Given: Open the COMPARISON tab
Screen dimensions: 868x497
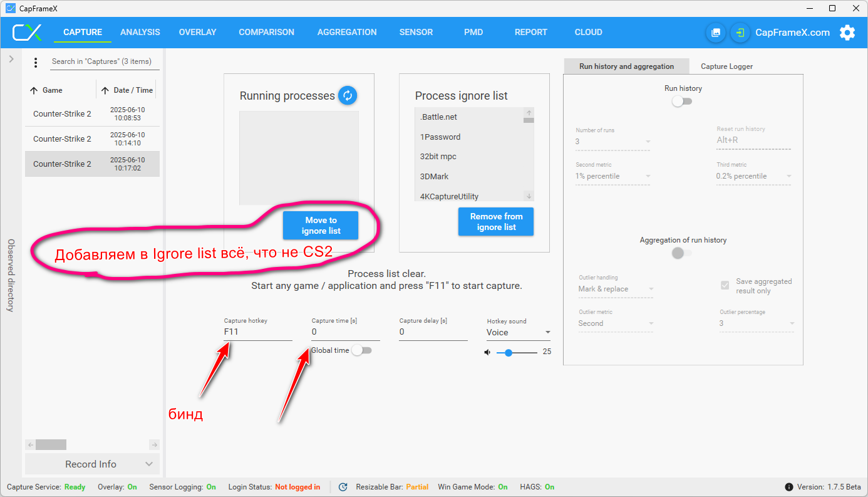Looking at the screenshot, I should (266, 32).
